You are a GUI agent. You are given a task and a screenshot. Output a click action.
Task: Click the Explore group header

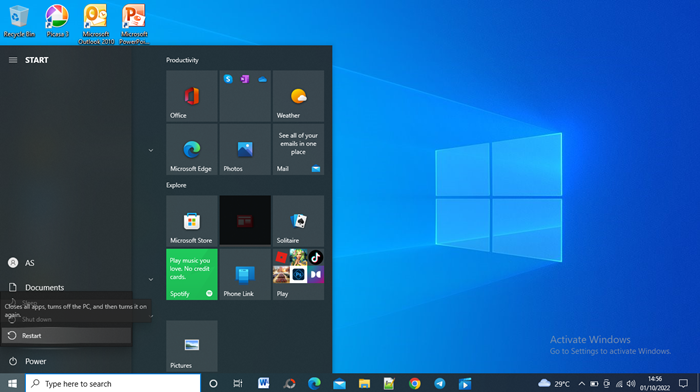[176, 185]
